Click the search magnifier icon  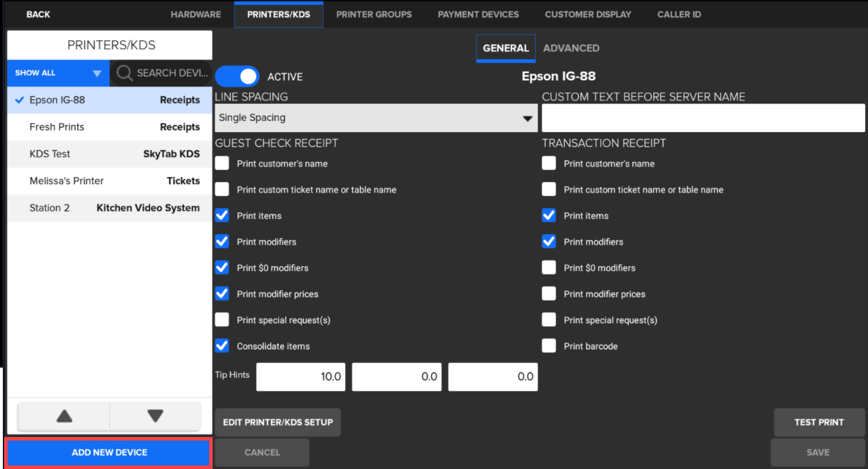click(x=124, y=73)
